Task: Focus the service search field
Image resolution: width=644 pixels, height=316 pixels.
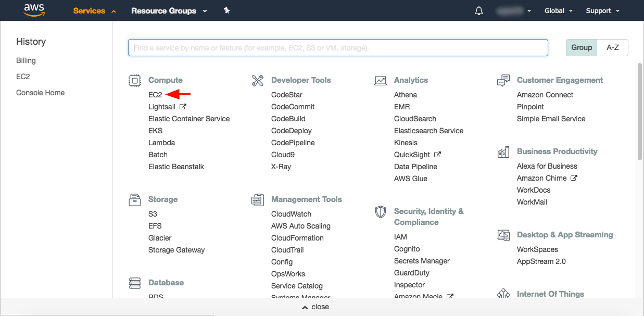Action: (338, 47)
